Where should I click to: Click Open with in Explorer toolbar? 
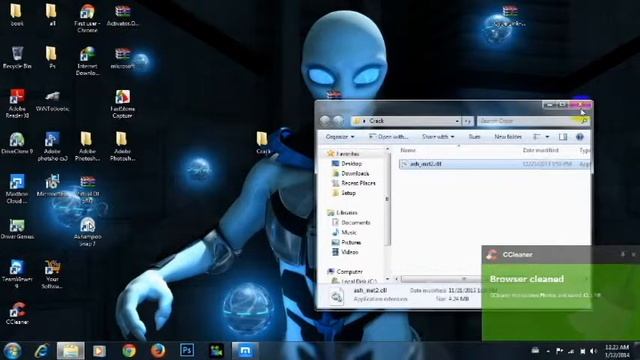tap(388, 137)
